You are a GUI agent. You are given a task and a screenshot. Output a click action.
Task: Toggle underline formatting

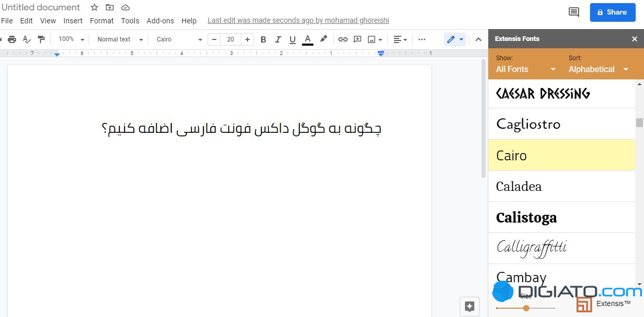pos(292,39)
